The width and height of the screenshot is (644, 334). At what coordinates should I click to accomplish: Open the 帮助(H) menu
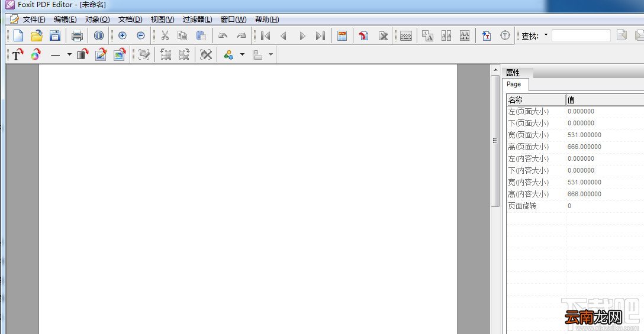click(x=267, y=20)
